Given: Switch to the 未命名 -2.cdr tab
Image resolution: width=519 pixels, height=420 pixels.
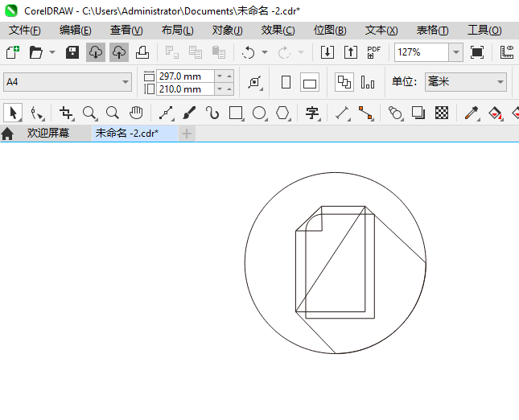Looking at the screenshot, I should 134,134.
